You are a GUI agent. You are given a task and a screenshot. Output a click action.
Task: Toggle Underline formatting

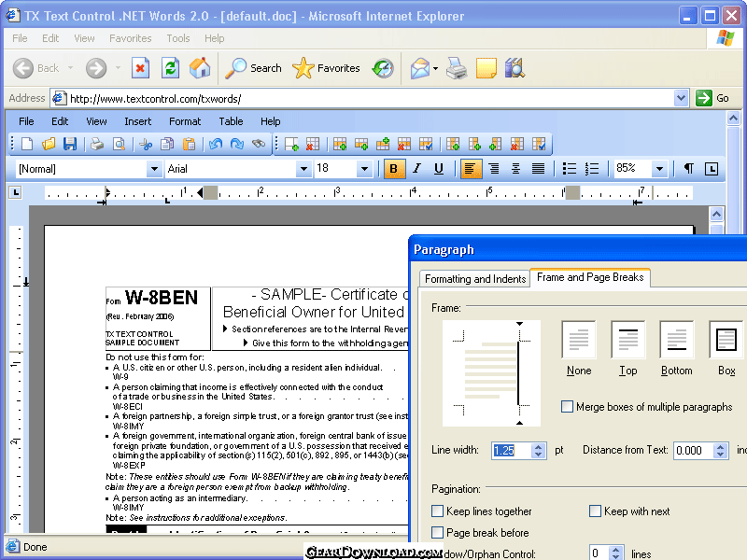[439, 169]
